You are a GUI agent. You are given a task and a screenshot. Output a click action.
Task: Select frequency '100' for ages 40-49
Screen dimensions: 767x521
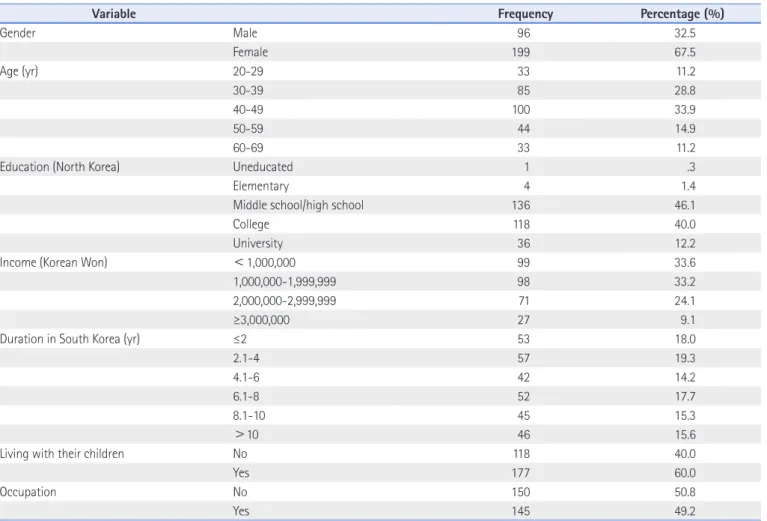(x=521, y=110)
